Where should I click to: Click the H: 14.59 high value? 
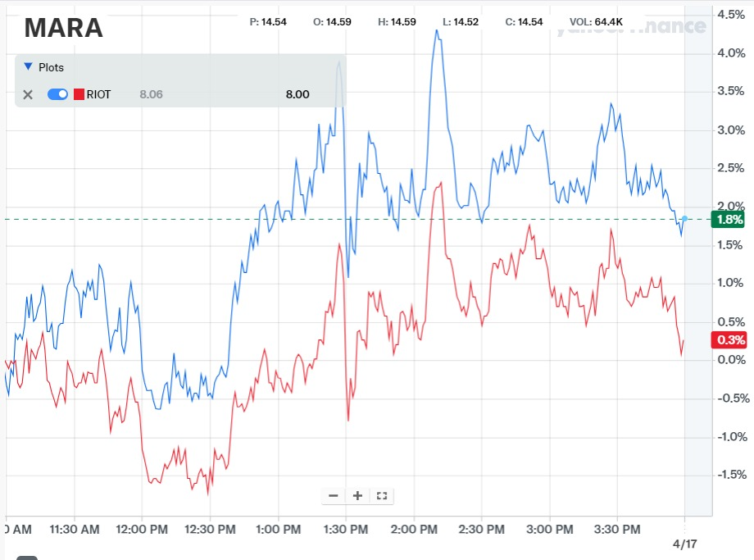[x=397, y=21]
